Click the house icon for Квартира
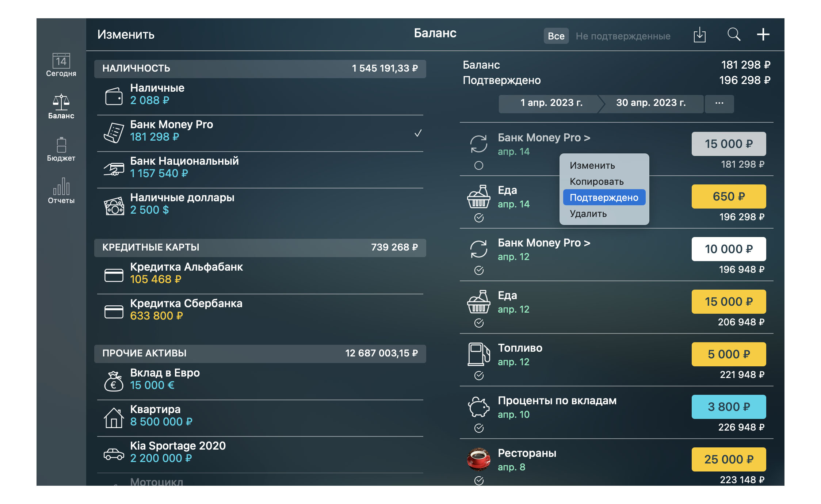Viewport: 821px width, 504px height. (114, 418)
